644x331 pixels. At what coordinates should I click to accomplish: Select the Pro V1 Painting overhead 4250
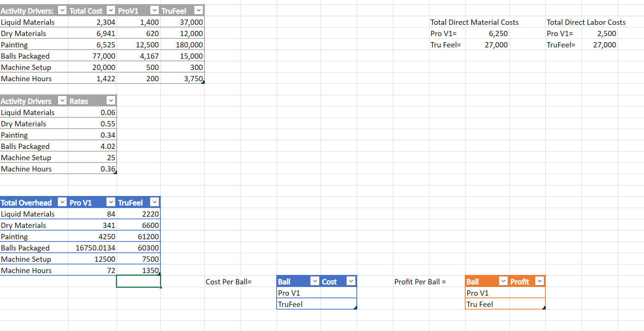[93, 237]
